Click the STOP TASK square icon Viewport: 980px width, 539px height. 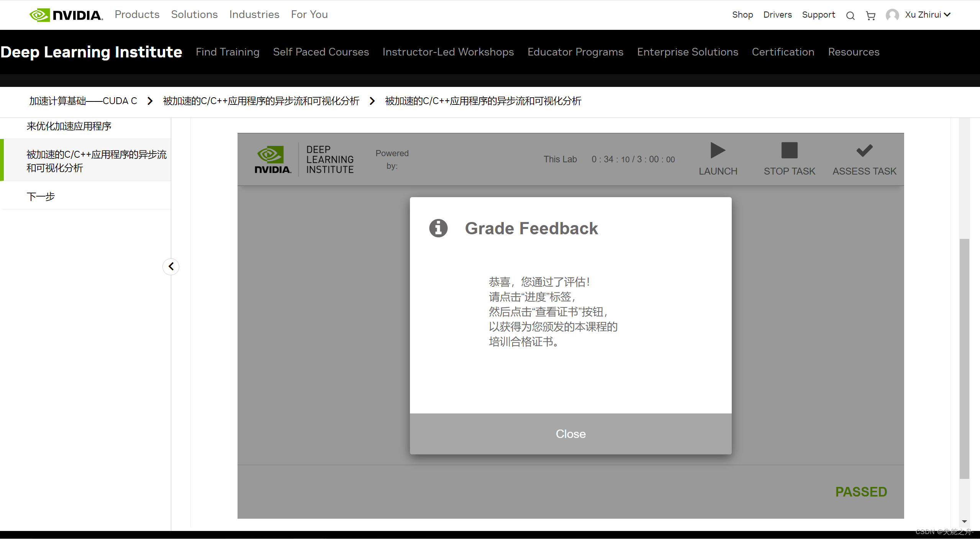coord(789,150)
